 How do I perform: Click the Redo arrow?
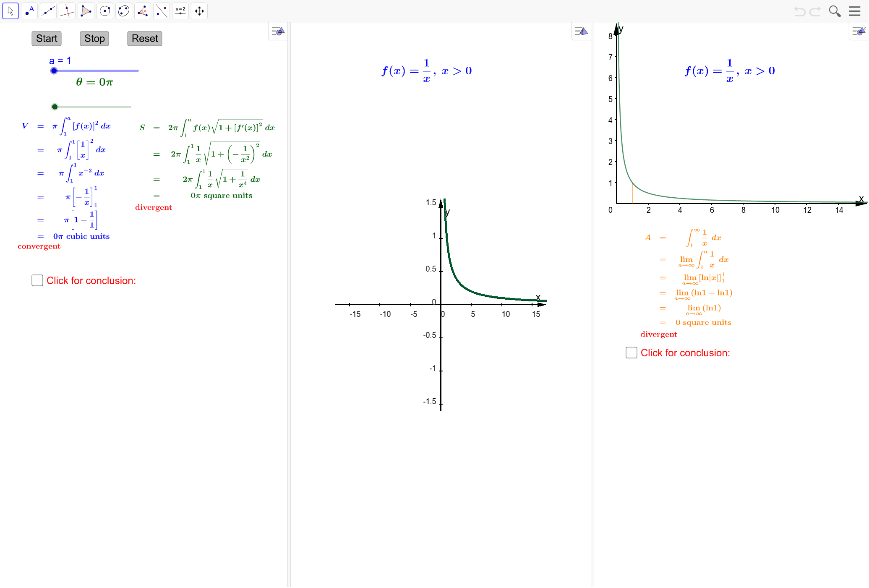815,11
